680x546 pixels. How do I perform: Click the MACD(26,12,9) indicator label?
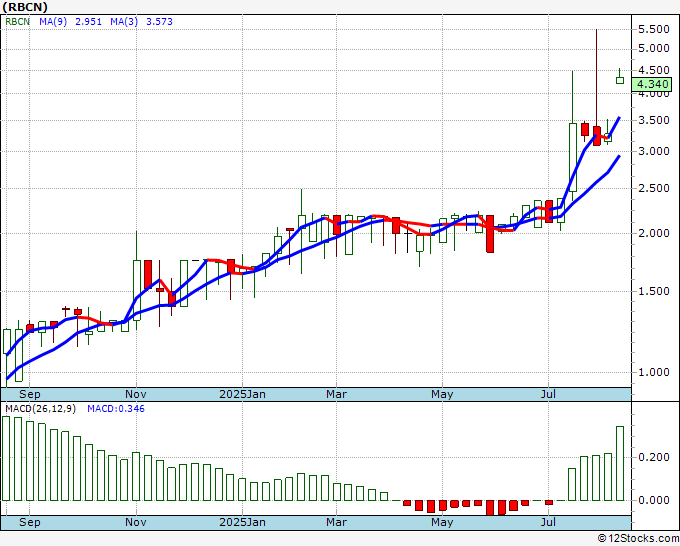tap(40, 409)
